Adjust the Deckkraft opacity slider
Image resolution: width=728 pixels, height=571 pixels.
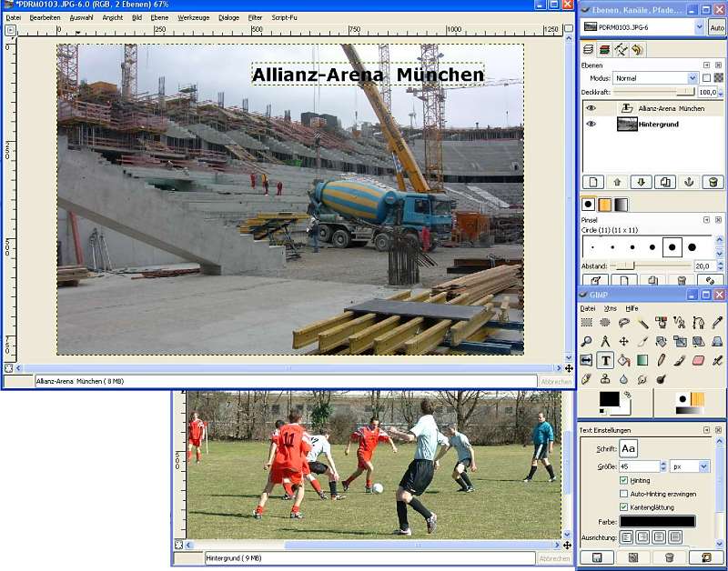pos(654,92)
